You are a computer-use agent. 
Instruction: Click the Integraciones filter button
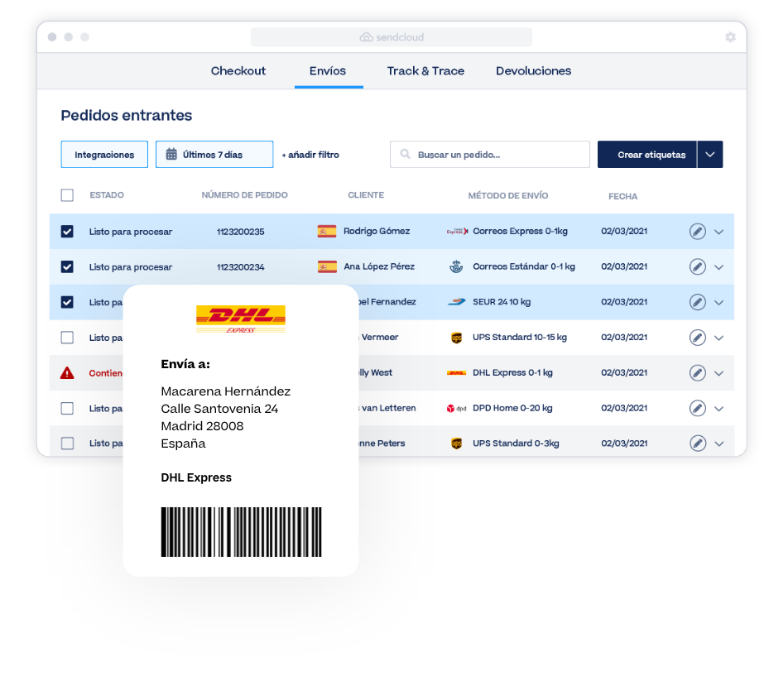(x=104, y=155)
